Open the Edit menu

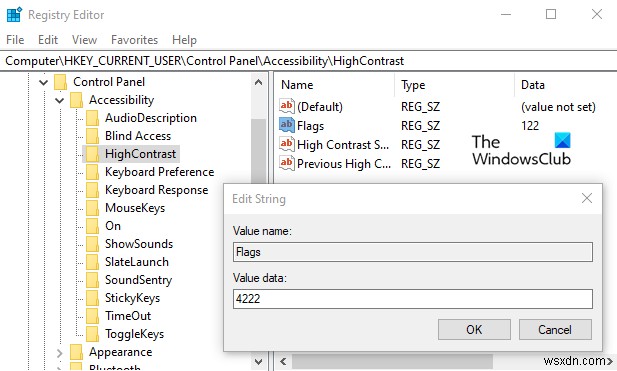pos(48,40)
